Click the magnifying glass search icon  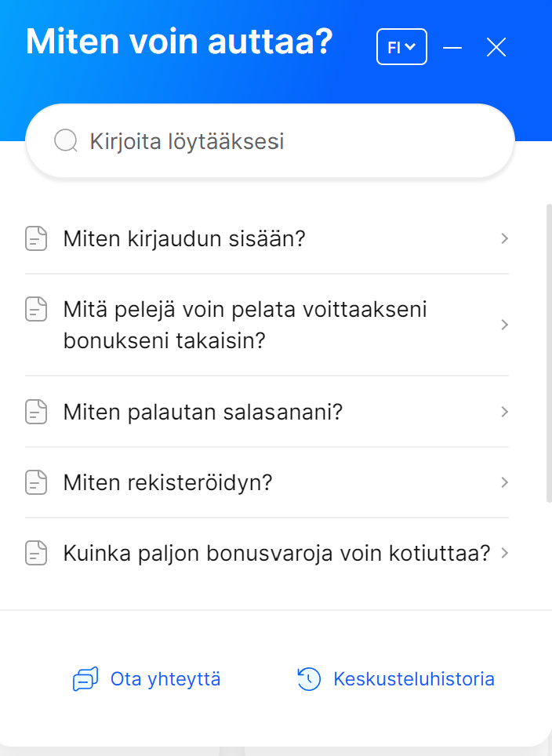65,140
